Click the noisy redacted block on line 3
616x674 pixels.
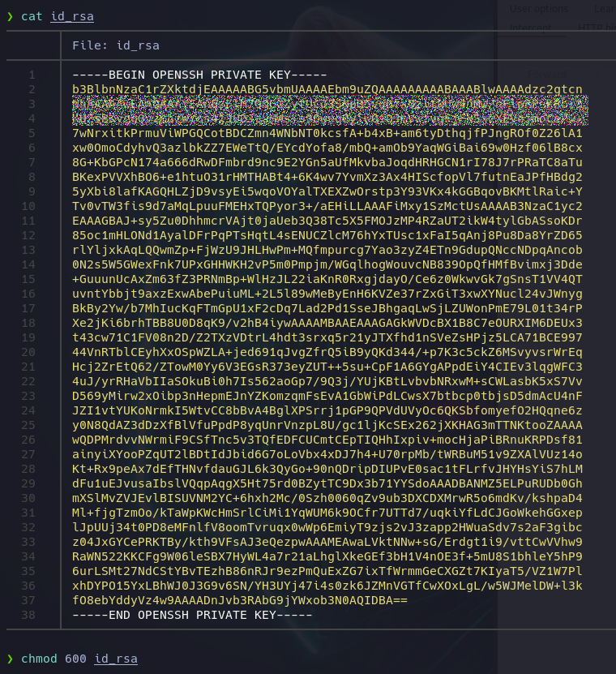tap(328, 104)
